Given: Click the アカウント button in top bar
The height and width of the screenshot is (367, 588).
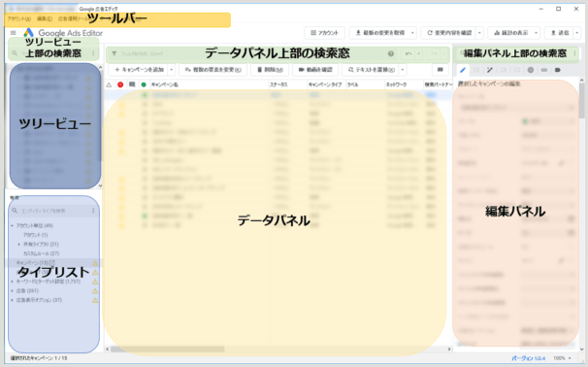Looking at the screenshot, I should (325, 33).
